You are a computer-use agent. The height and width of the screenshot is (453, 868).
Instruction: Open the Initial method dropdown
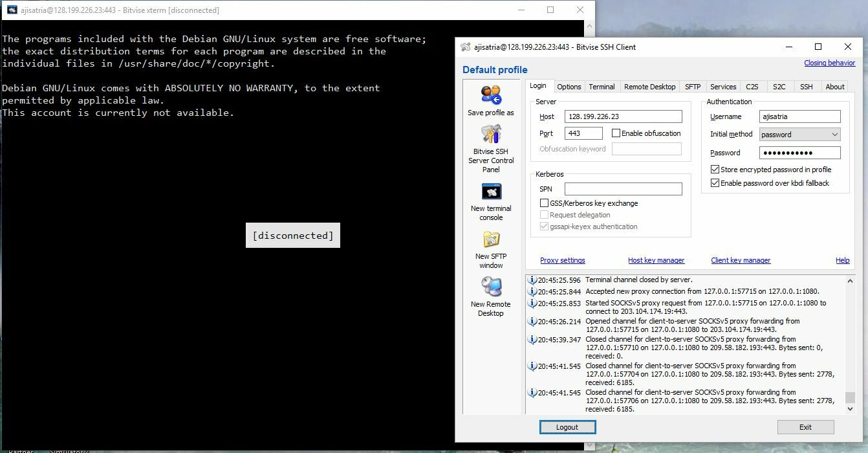[x=799, y=135]
